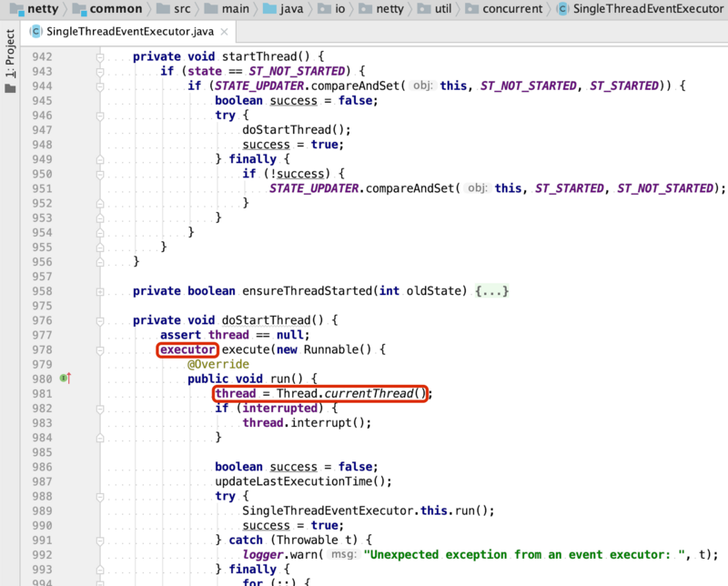Expand folded ensureThreadStarted method line 958
This screenshot has height=586, width=728.
(x=100, y=291)
